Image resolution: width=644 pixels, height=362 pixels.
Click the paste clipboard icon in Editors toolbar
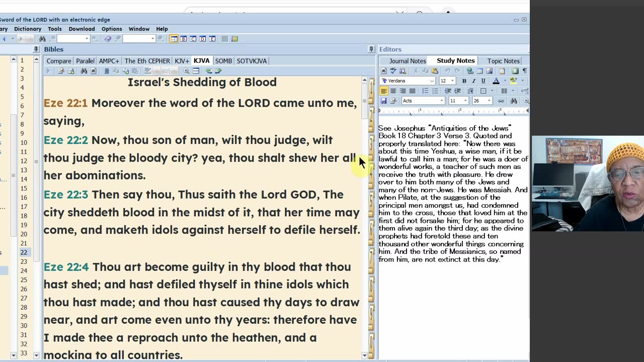pos(435,71)
